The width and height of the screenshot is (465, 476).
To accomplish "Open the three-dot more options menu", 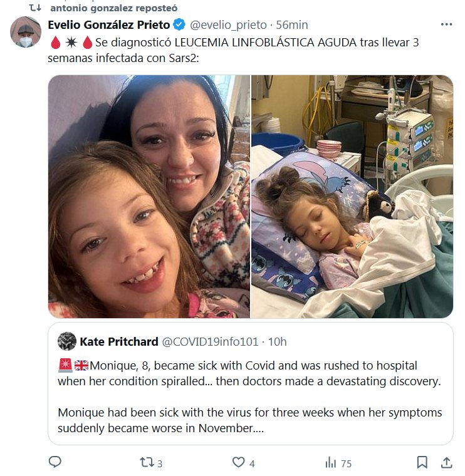I will tap(446, 25).
